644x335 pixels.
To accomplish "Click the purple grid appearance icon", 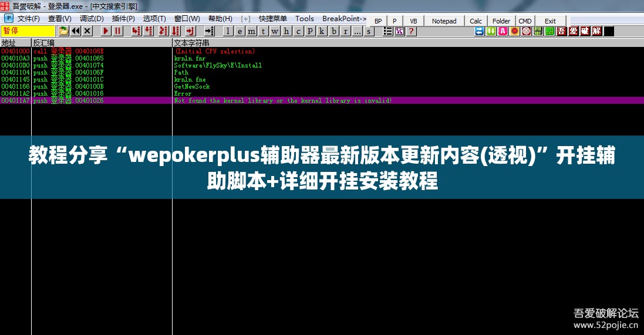I will pos(399,31).
